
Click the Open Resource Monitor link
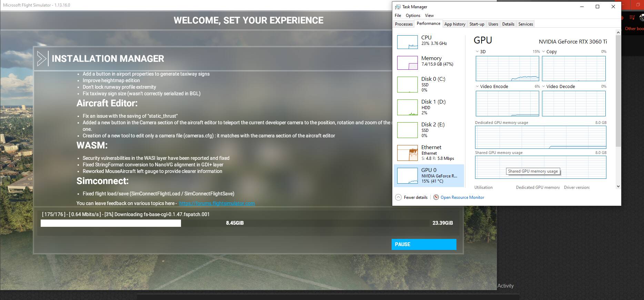(462, 197)
